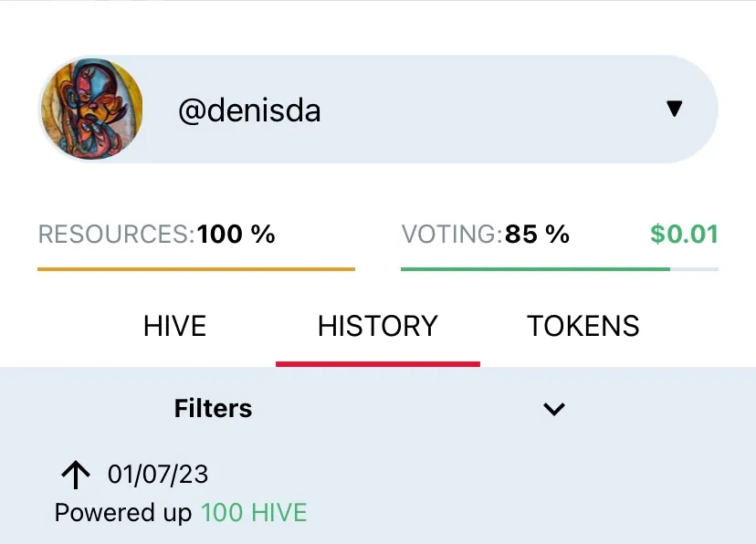Click the RESOURCES label
This screenshot has width=756, height=544.
point(116,235)
